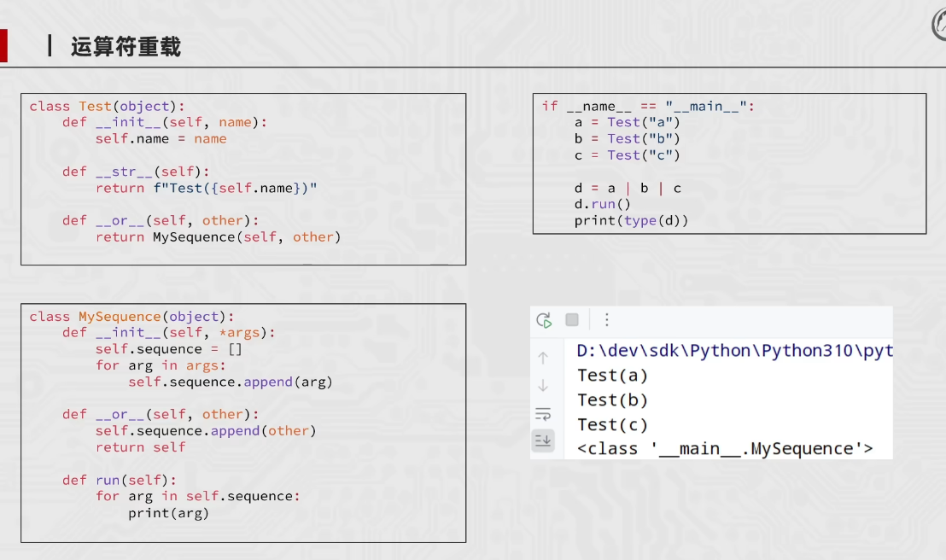
Task: Click the self.sequence = [] line
Action: tap(168, 349)
